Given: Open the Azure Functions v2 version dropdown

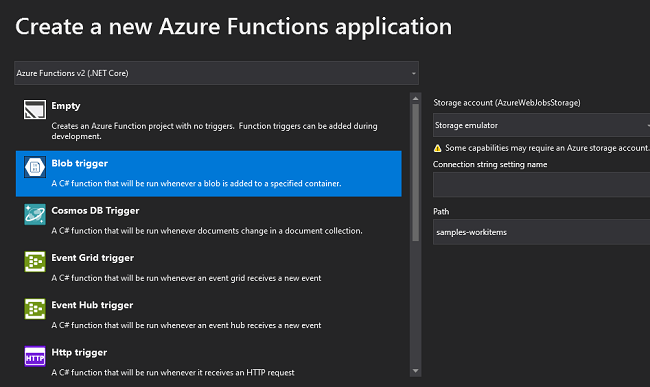Looking at the screenshot, I should pos(216,73).
